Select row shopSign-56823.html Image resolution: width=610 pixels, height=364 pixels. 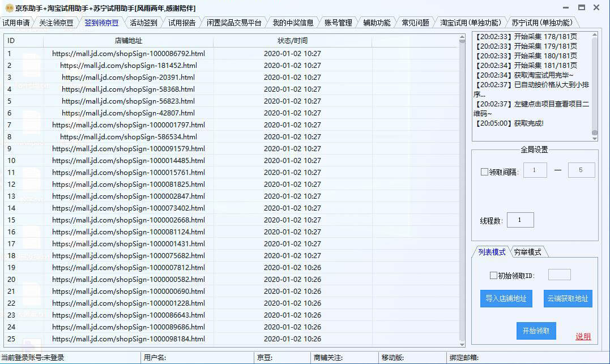pyautogui.click(x=231, y=101)
